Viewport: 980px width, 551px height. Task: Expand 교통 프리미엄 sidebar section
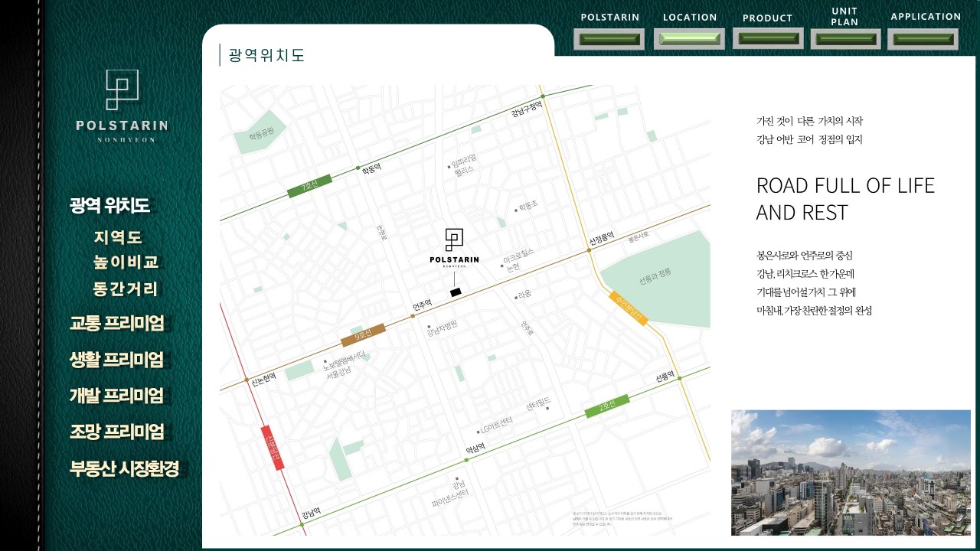pyautogui.click(x=116, y=323)
